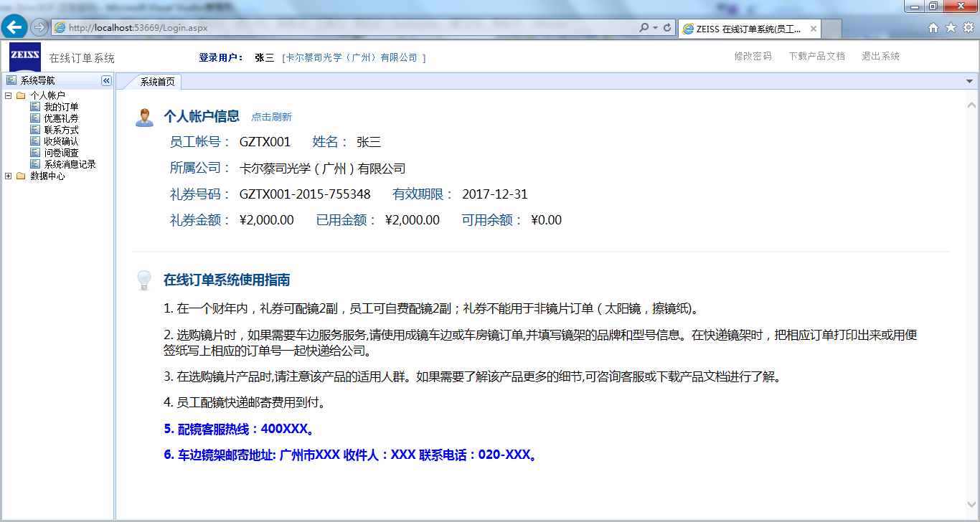Click the scrollbar up arrow
The image size is (980, 522).
point(972,105)
